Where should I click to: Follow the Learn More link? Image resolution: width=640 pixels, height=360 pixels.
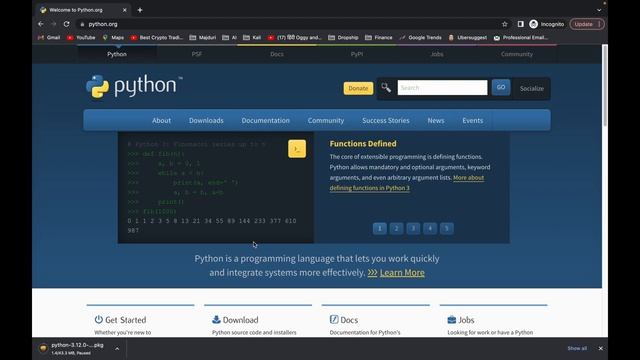(402, 273)
